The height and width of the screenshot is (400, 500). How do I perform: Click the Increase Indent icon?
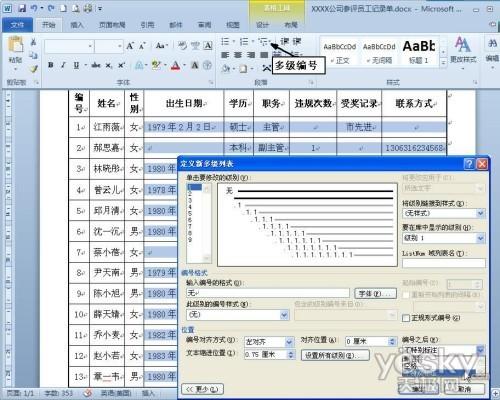(297, 41)
